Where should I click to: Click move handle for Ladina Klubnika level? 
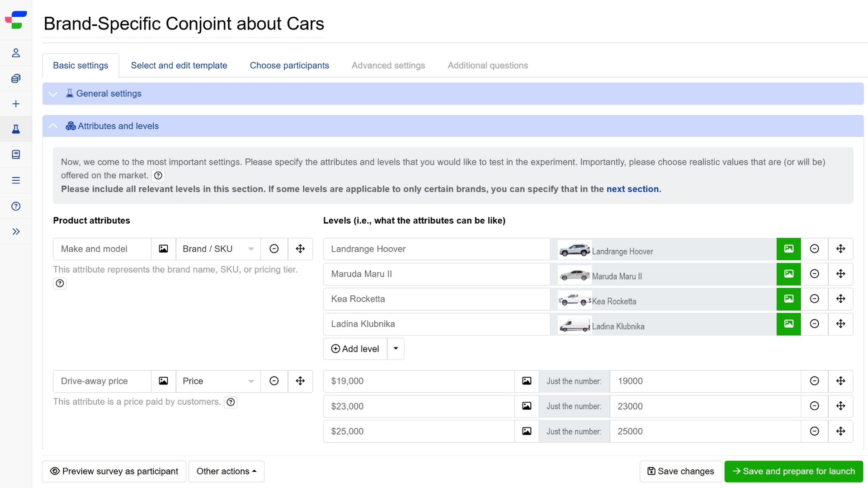pyautogui.click(x=840, y=324)
